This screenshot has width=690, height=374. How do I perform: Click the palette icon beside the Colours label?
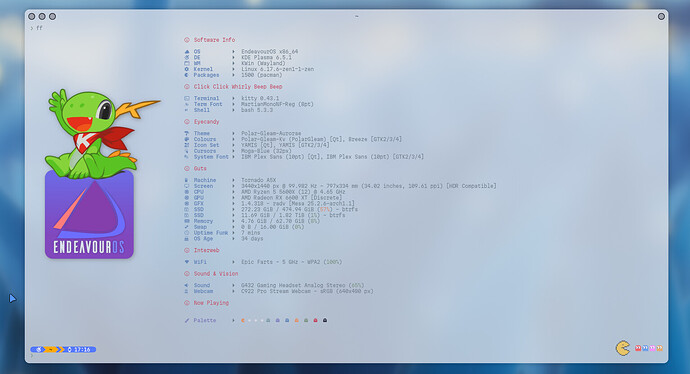187,139
